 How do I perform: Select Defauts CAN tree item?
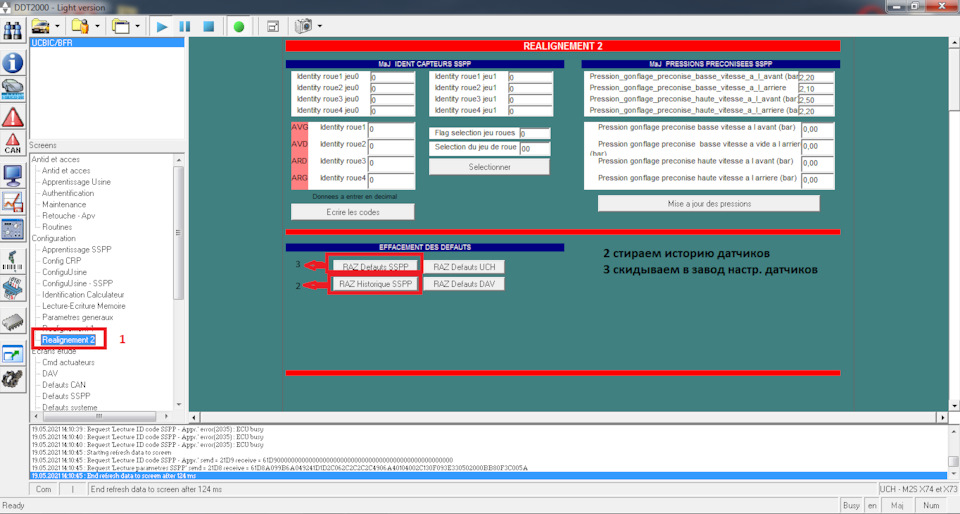coord(64,385)
